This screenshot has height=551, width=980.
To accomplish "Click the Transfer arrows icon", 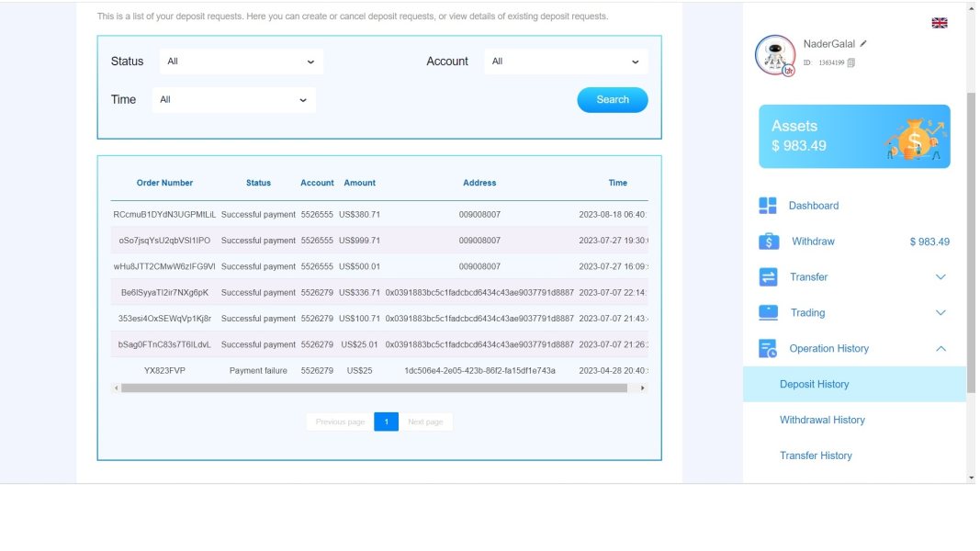I will coord(768,276).
